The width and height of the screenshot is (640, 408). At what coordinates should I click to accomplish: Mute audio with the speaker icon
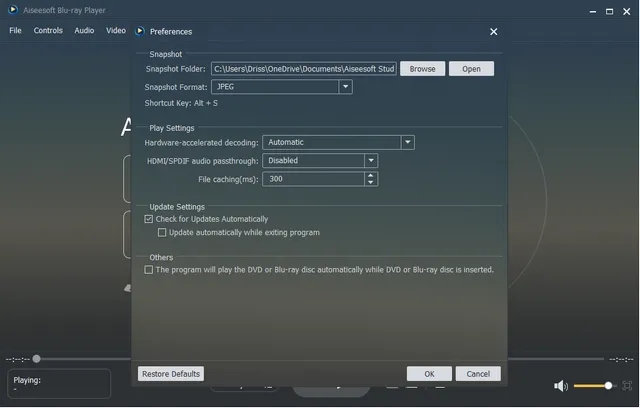tap(561, 386)
